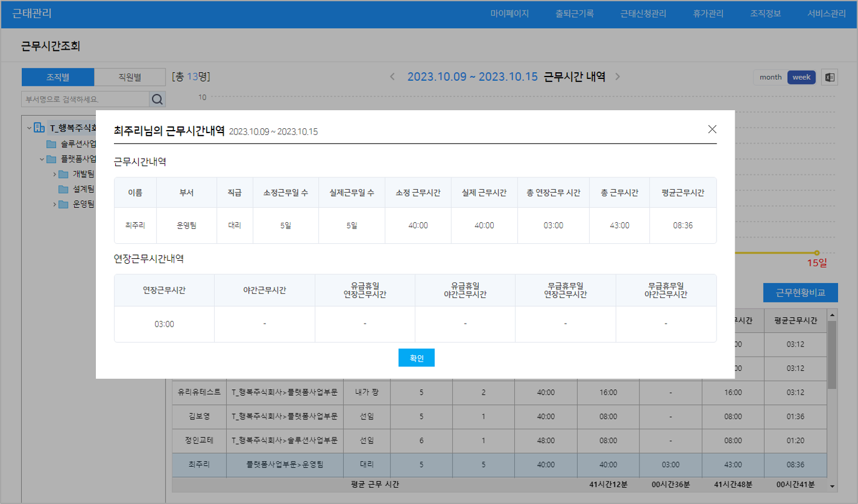
Task: Go to next week with right chevron
Action: pyautogui.click(x=618, y=77)
